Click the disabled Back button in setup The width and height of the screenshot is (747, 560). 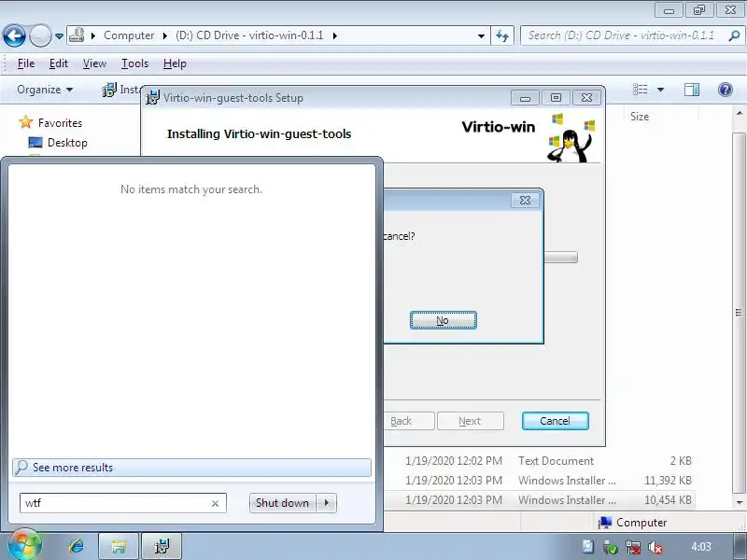point(408,421)
